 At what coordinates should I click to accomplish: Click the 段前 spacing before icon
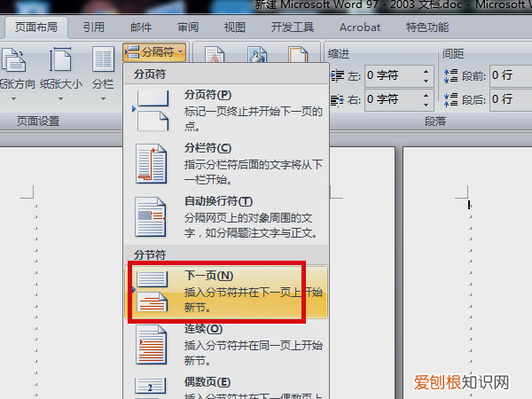click(x=451, y=75)
